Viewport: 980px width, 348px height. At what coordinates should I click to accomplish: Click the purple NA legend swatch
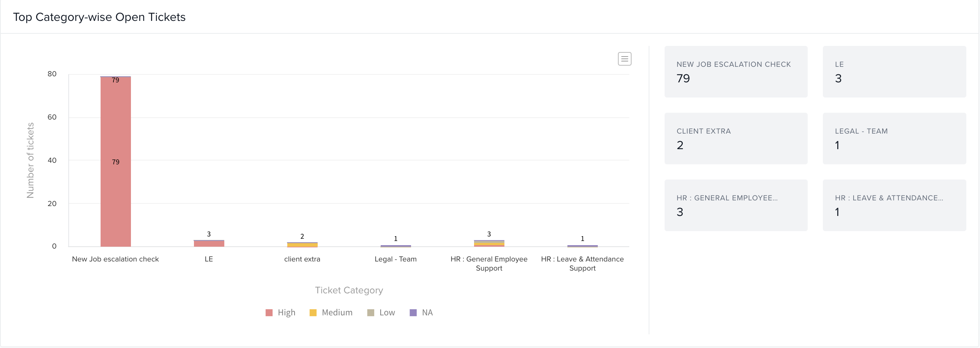413,313
